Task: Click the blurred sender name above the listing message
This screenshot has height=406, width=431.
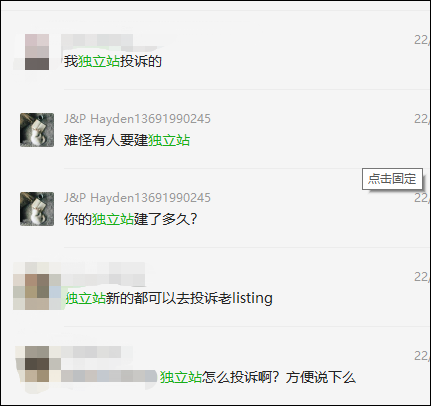Action: 103,275
